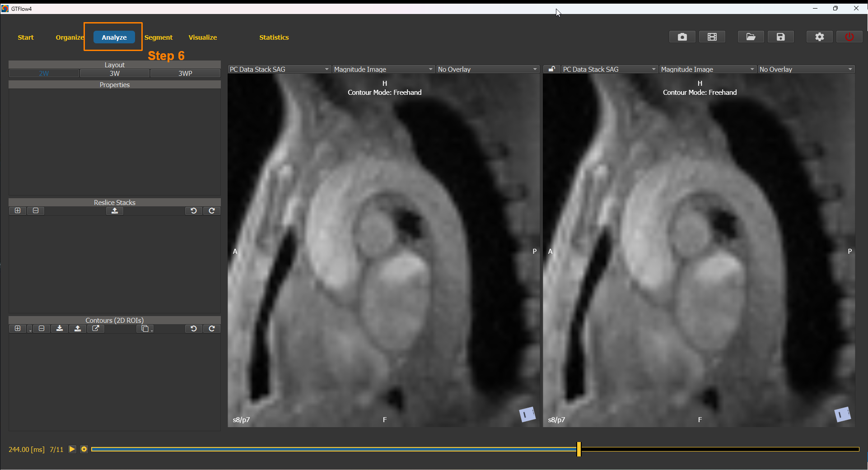Save using the floppy disk icon
868x470 pixels.
(781, 37)
